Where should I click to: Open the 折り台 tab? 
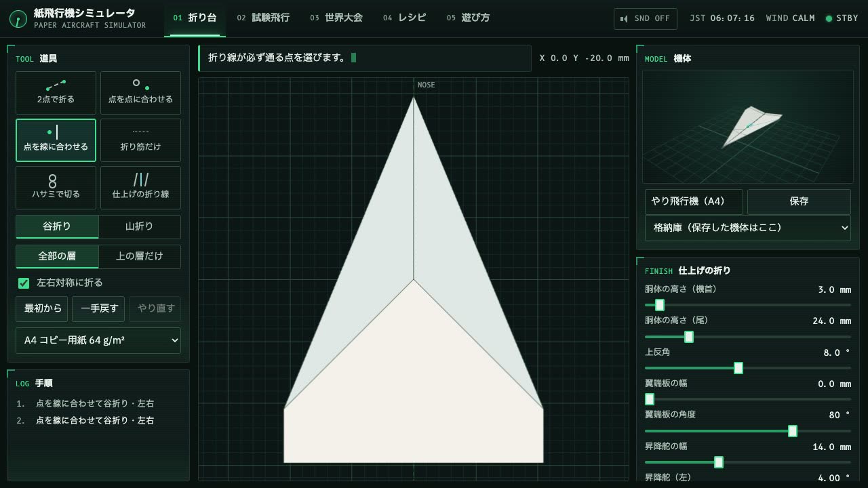(x=195, y=18)
